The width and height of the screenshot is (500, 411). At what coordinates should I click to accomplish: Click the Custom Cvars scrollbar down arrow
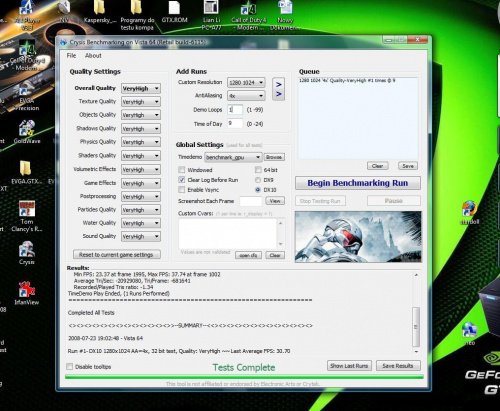coord(281,244)
